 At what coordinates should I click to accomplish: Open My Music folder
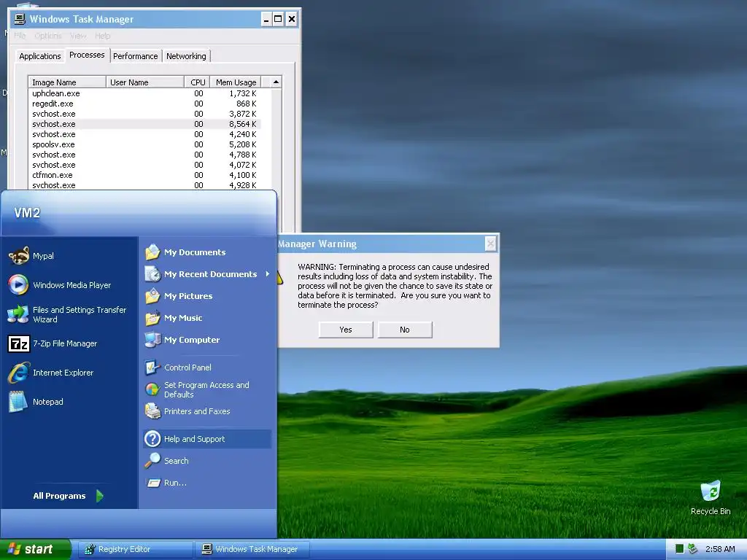pos(174,318)
